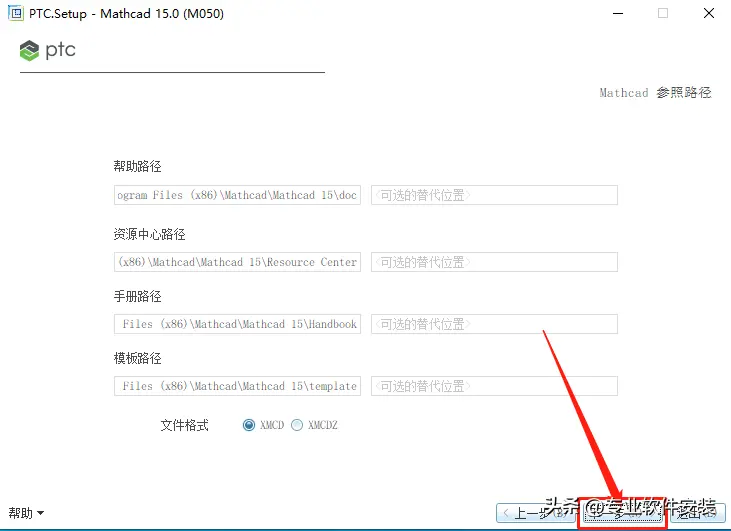Click 帮助路径 optional alternate location field

point(494,195)
